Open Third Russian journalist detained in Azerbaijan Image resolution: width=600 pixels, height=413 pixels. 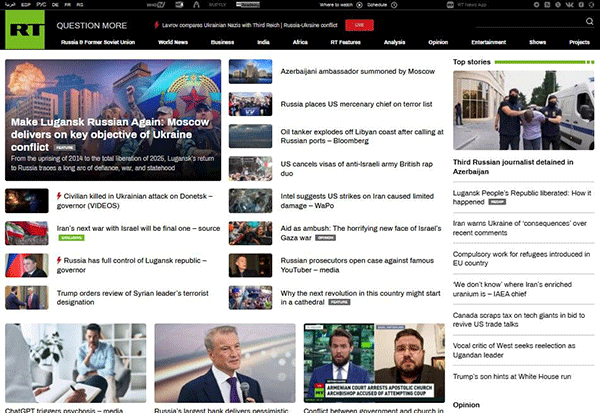click(513, 167)
